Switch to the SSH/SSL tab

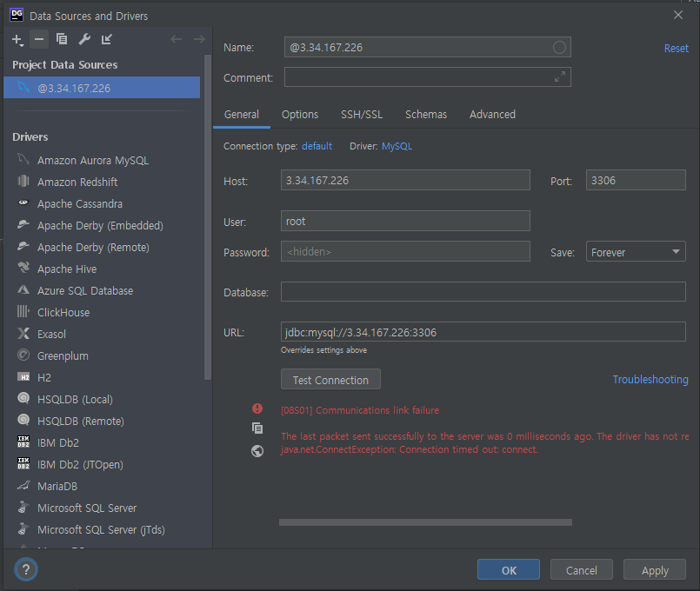point(361,115)
